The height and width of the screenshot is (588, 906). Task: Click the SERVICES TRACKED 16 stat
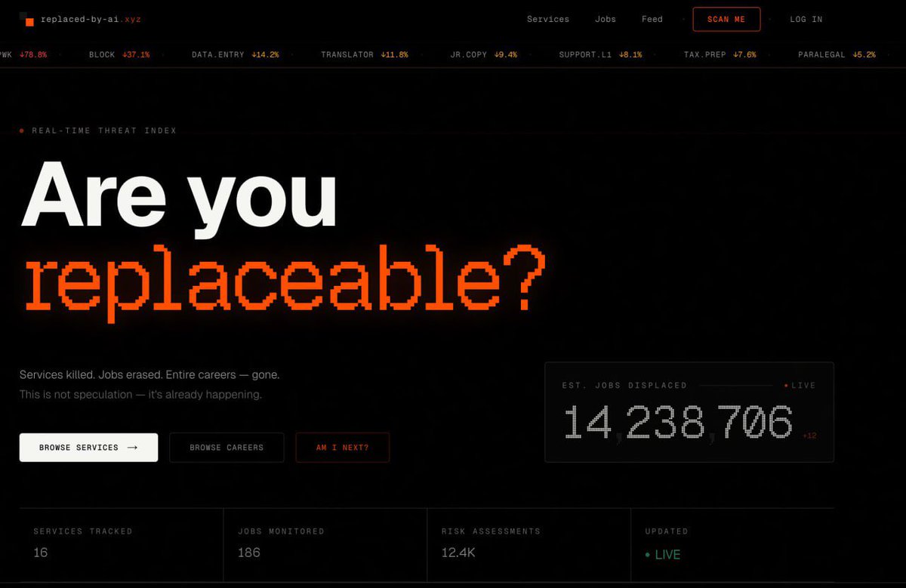point(121,544)
